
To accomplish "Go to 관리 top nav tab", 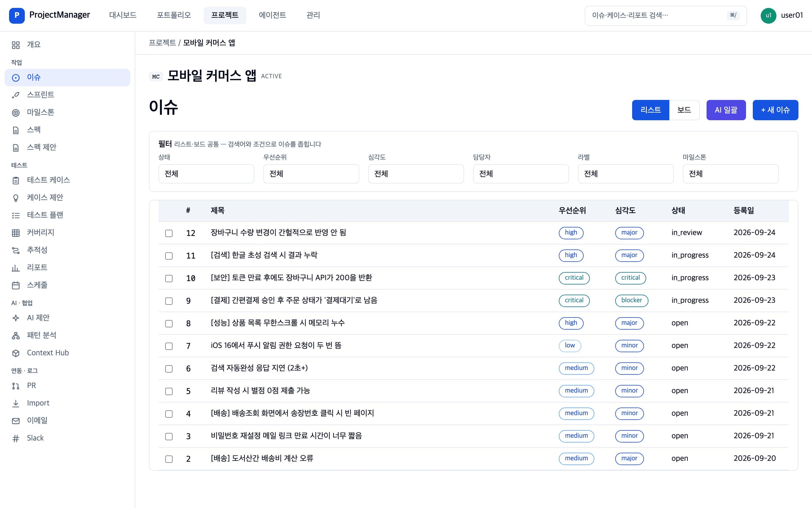I will coord(313,15).
